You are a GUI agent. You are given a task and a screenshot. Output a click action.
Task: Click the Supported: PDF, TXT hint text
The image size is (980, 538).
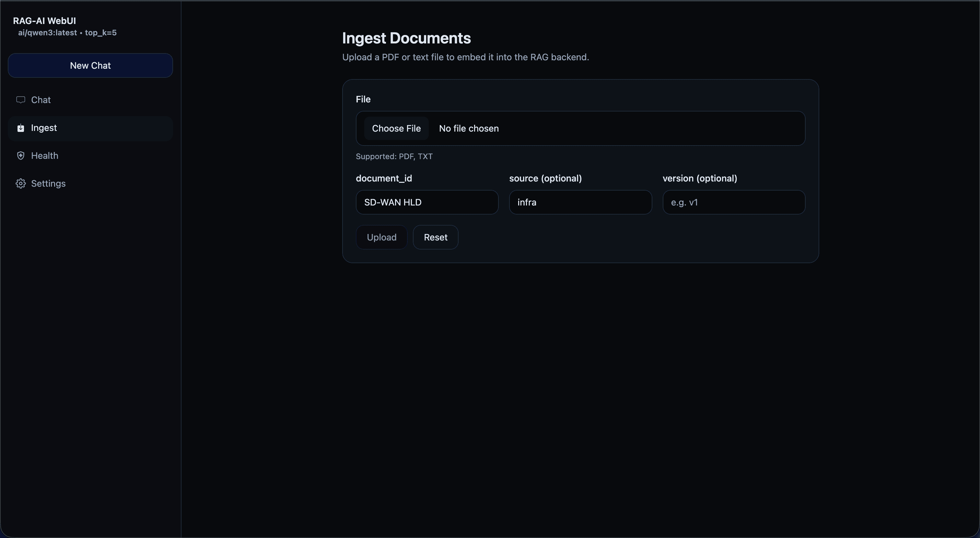click(394, 157)
